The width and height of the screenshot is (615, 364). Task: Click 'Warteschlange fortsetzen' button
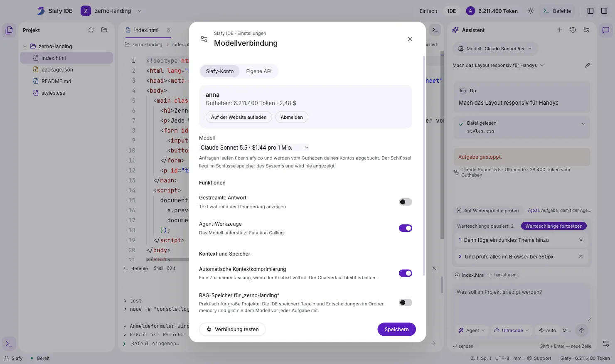(x=554, y=226)
